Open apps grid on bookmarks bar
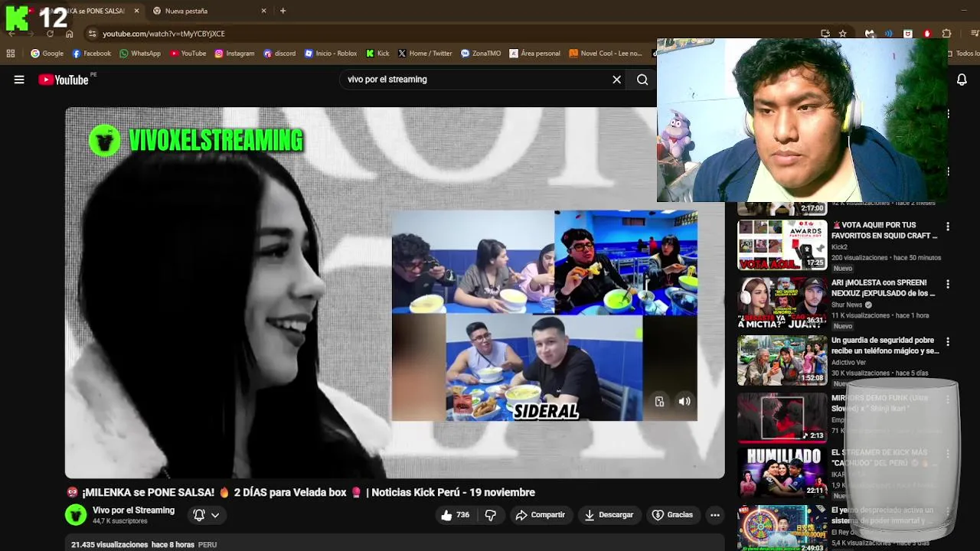This screenshot has height=551, width=980. pos(11,54)
